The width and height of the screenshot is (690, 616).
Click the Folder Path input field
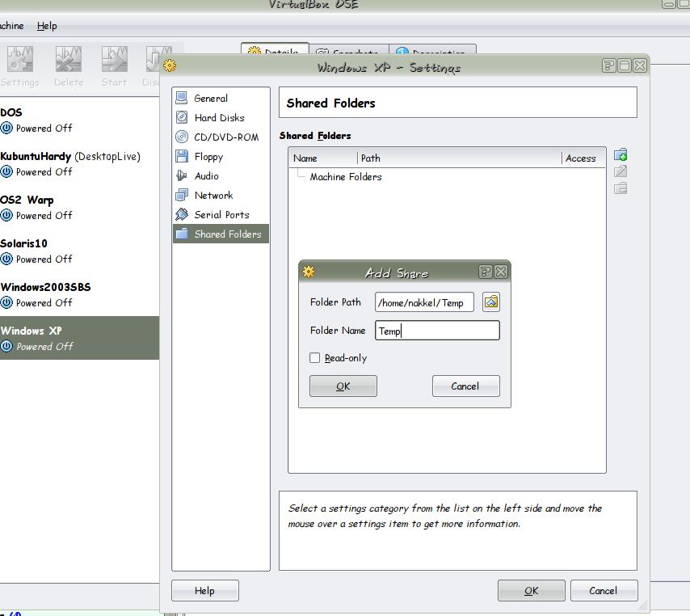pyautogui.click(x=424, y=303)
